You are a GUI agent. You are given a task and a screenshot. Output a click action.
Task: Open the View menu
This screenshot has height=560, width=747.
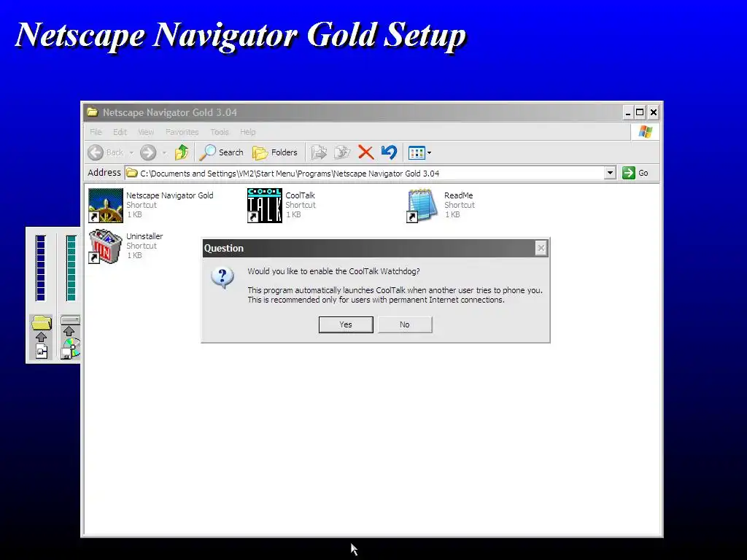click(x=146, y=132)
